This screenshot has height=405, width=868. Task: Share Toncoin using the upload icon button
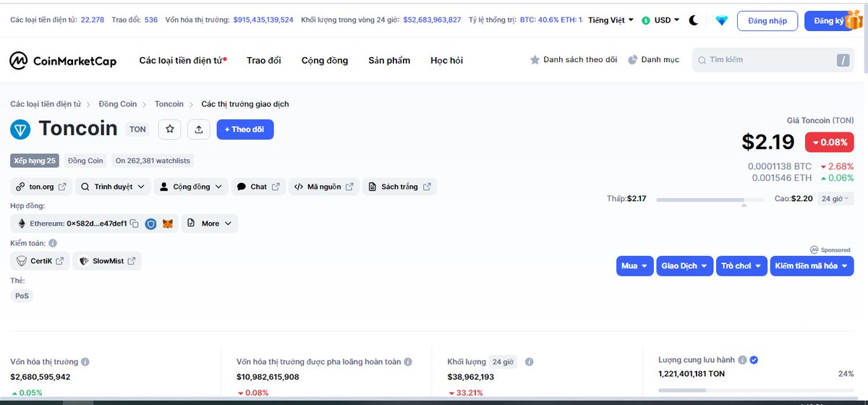(x=198, y=129)
